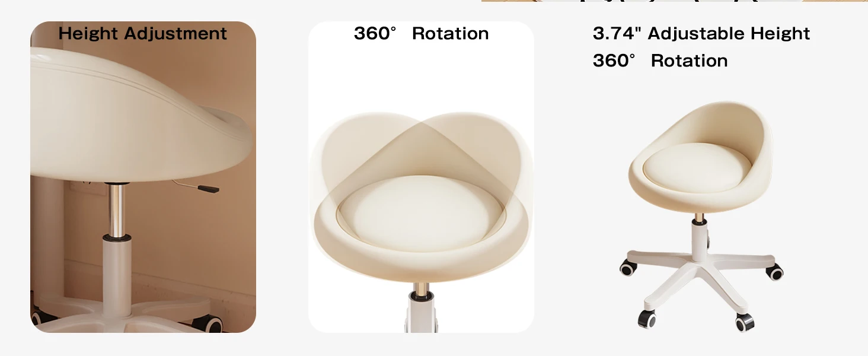The image size is (868, 356).
Task: Open the height adjustment close-up photo
Action: [x=143, y=177]
